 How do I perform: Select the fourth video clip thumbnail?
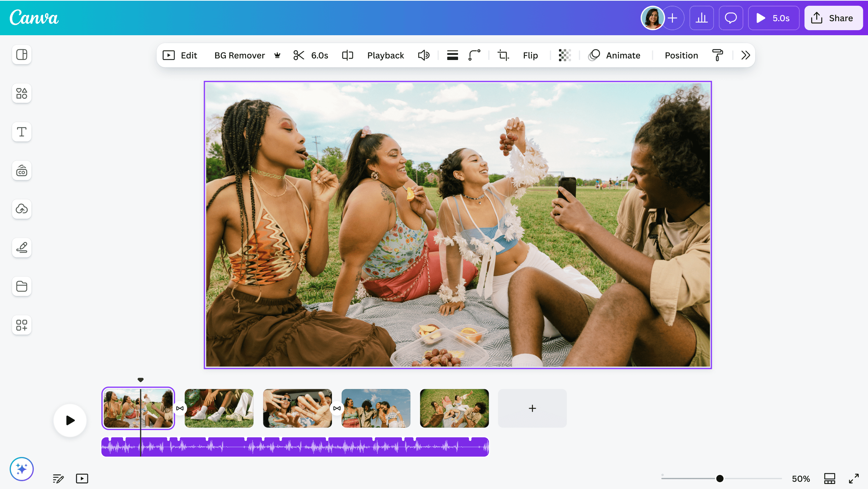point(375,408)
